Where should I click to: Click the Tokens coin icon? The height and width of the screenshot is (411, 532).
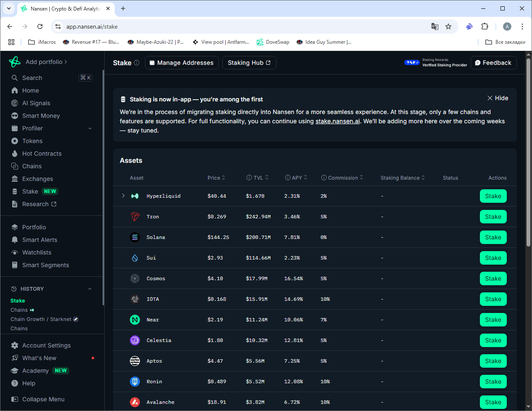[15, 141]
